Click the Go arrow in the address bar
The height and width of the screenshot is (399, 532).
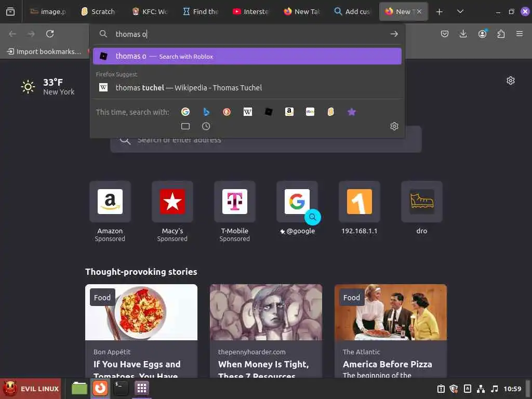click(x=394, y=34)
